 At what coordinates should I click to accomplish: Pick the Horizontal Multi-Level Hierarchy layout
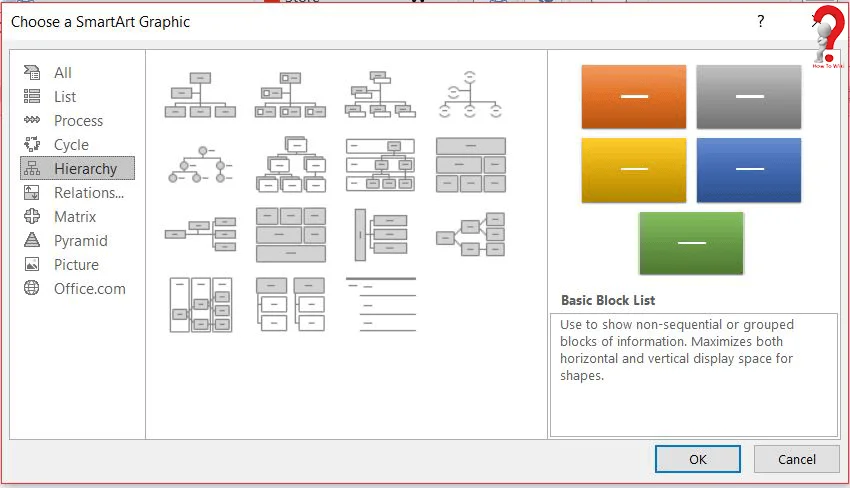pyautogui.click(x=381, y=234)
